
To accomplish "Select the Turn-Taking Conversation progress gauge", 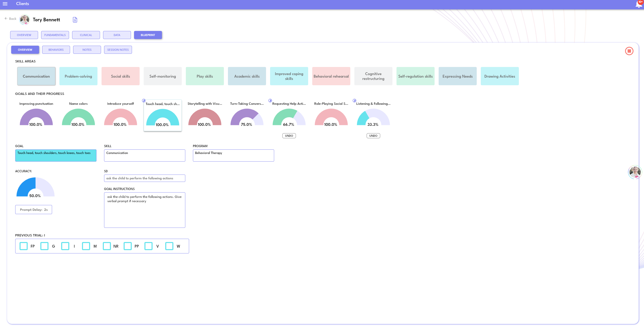I will [247, 117].
